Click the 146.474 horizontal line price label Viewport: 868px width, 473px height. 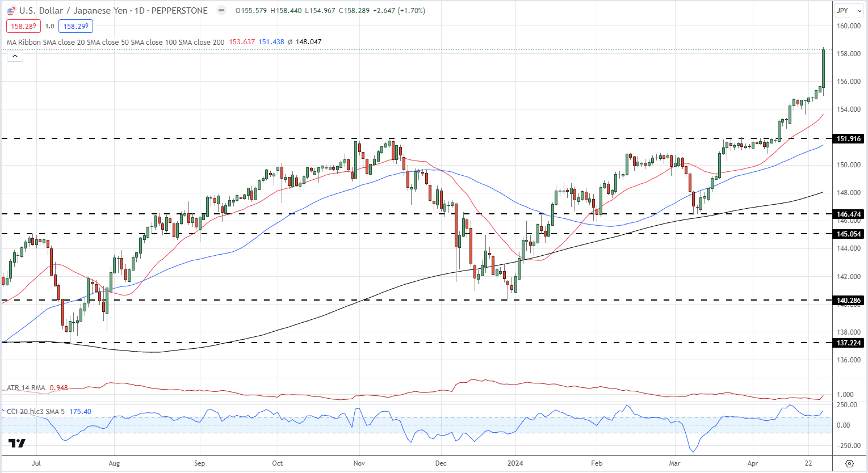tap(849, 214)
